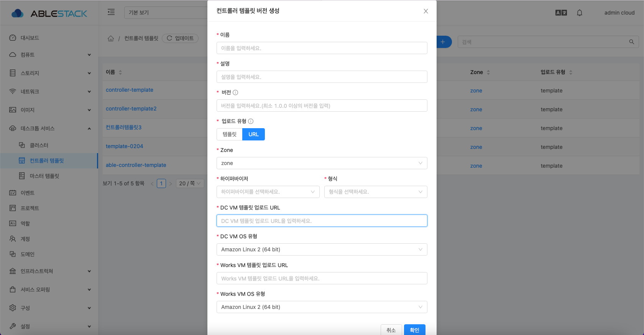Screen dimensions: 644x335
Task: Close the template version creation dialog
Action: [x=426, y=11]
